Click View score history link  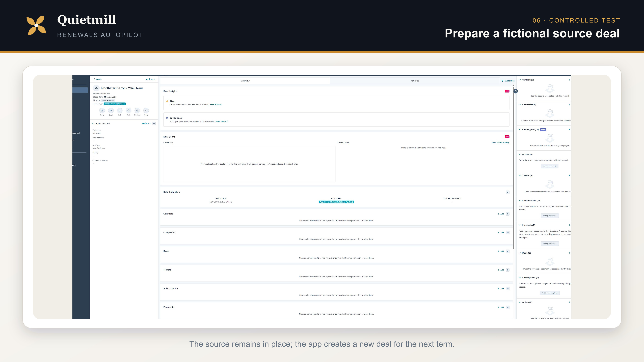click(500, 143)
